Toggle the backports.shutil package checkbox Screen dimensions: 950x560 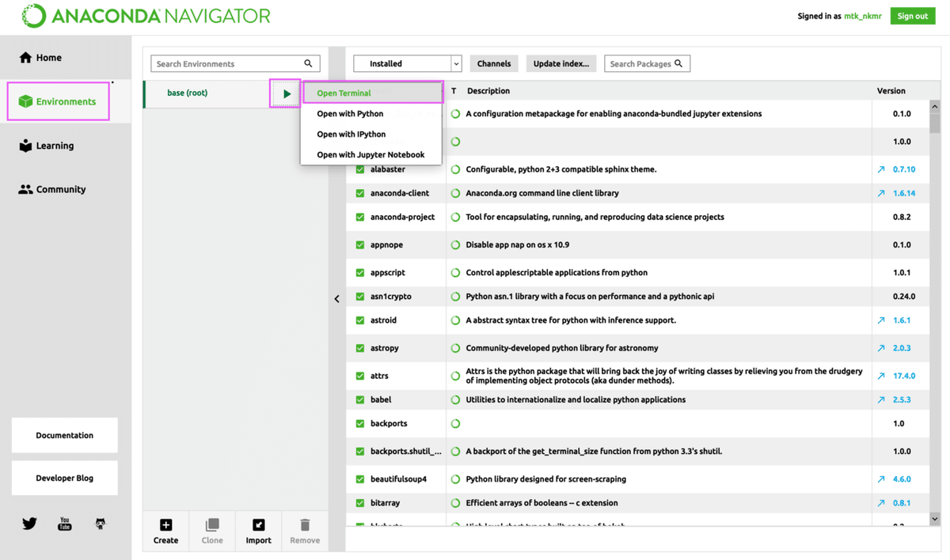(360, 452)
